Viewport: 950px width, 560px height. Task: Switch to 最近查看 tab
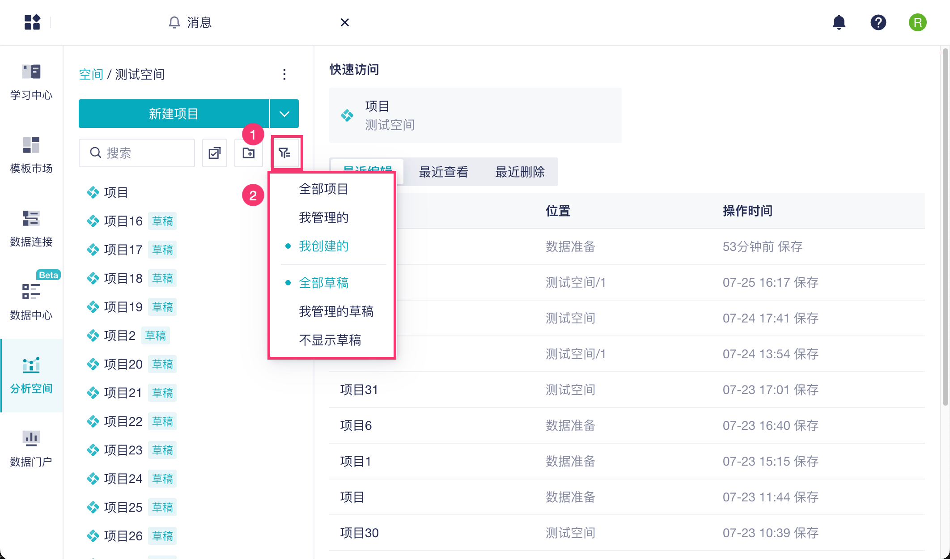pyautogui.click(x=443, y=172)
